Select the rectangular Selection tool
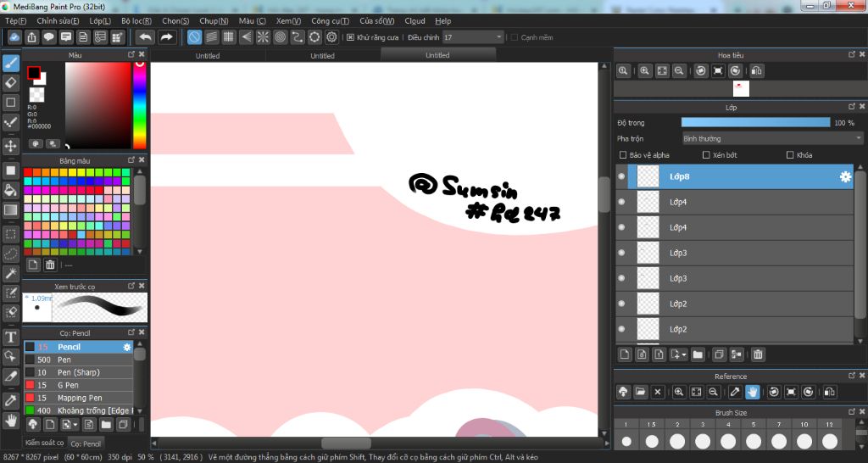Image resolution: width=868 pixels, height=463 pixels. 10,234
